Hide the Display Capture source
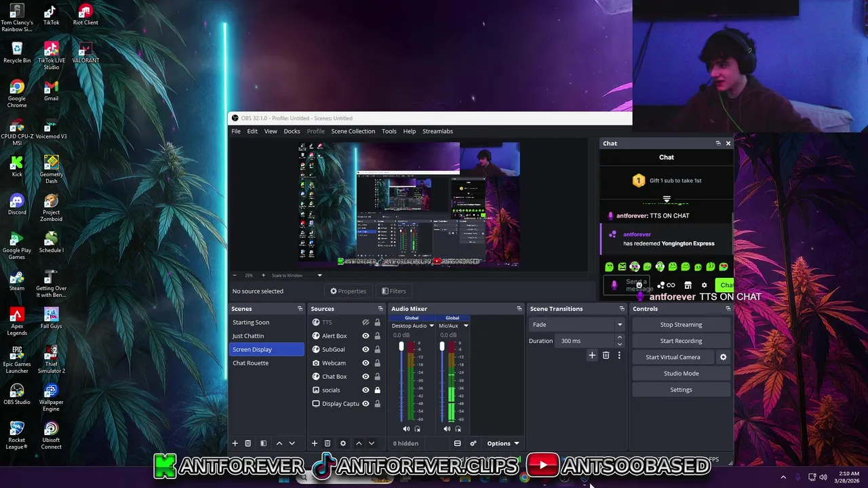Screen dimensions: 868x488 tap(366, 404)
